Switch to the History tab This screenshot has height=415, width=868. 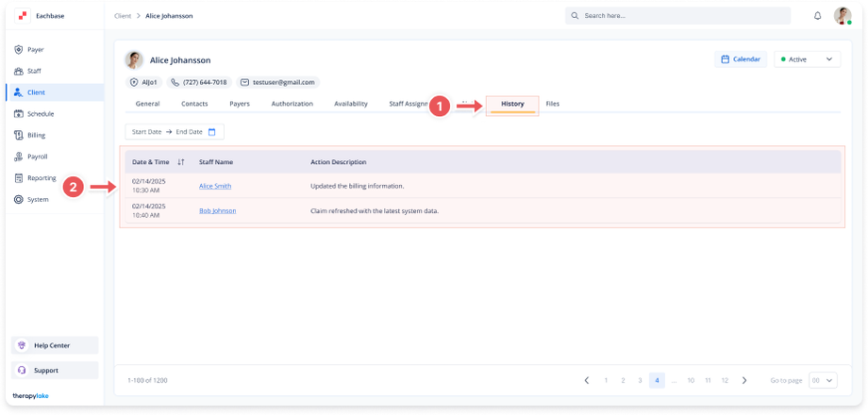512,104
